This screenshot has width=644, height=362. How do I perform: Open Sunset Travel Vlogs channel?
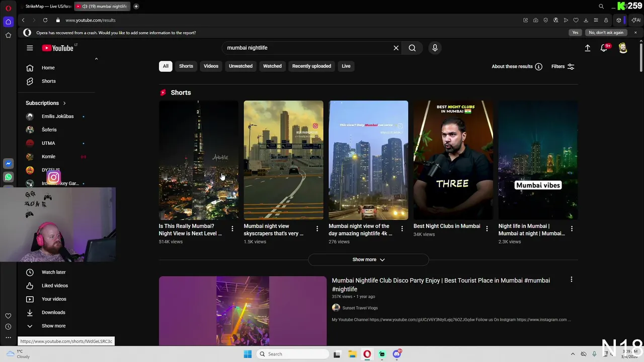click(x=360, y=308)
